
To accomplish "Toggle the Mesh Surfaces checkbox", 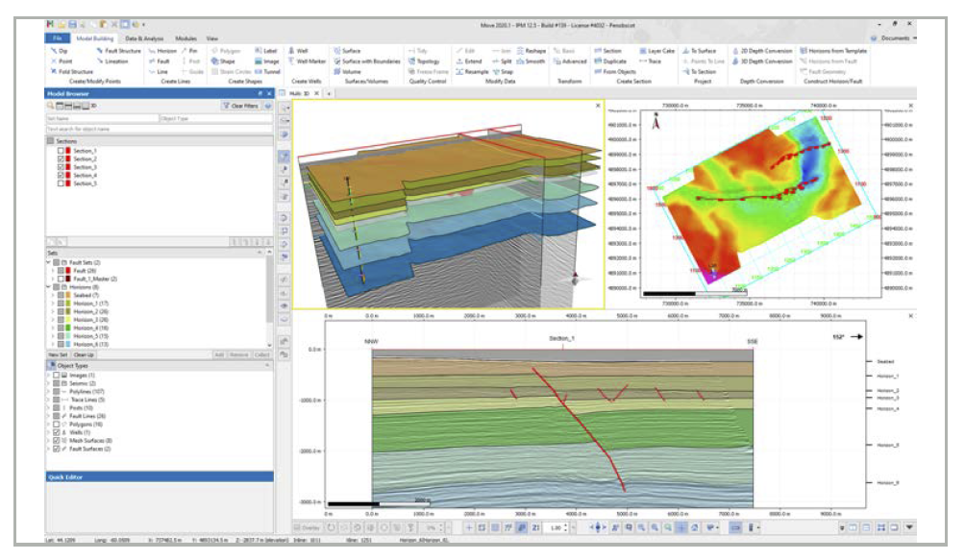I will (57, 441).
